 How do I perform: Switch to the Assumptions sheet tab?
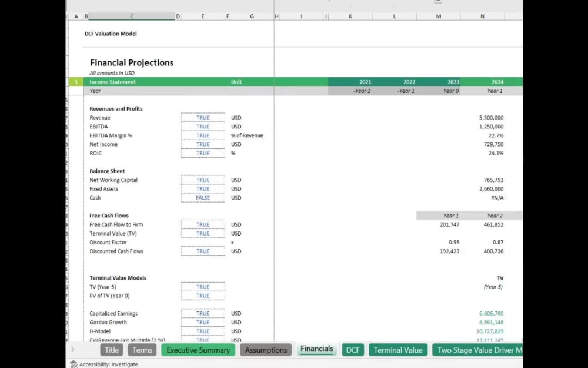pyautogui.click(x=266, y=350)
